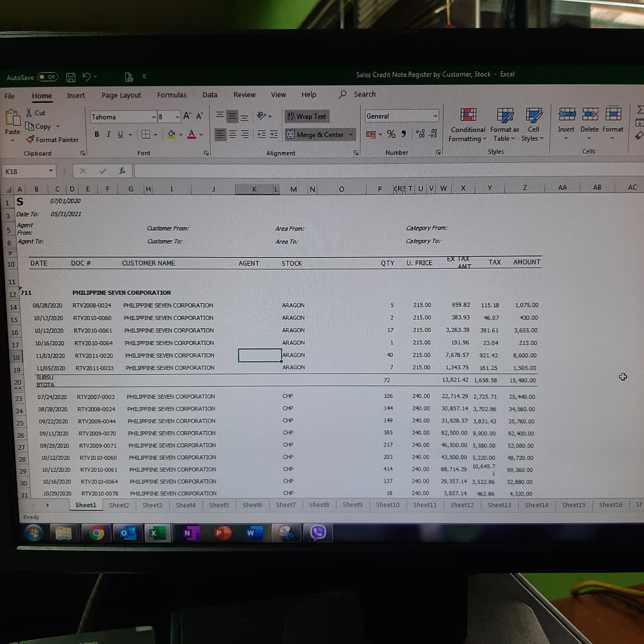Viewport: 644px width, 644px height.
Task: Click the Insert cells button
Action: click(566, 123)
